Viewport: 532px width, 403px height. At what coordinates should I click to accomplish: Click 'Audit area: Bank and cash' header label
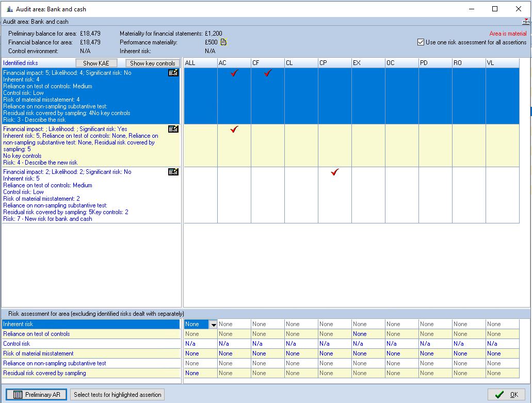pos(36,22)
